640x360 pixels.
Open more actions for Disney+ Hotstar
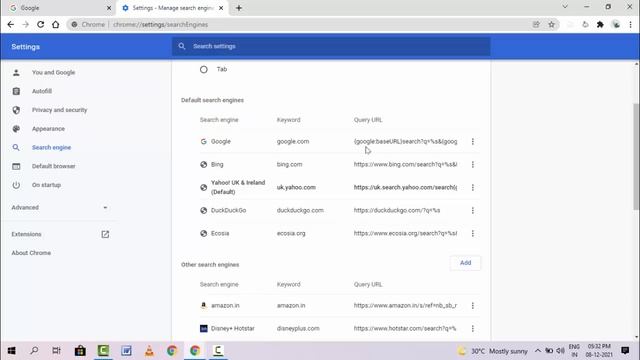pyautogui.click(x=473, y=329)
